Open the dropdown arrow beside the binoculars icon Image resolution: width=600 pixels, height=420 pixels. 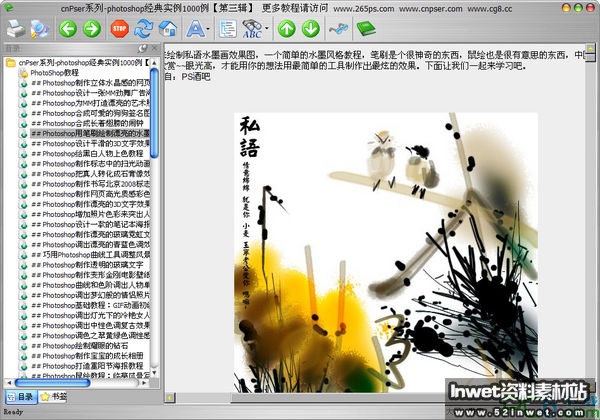[267, 28]
